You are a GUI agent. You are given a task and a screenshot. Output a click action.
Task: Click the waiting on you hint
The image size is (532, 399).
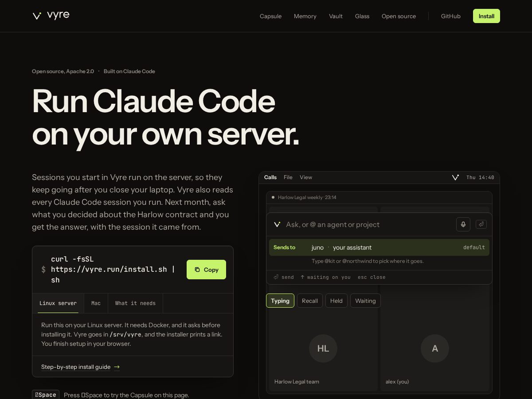[325, 277]
